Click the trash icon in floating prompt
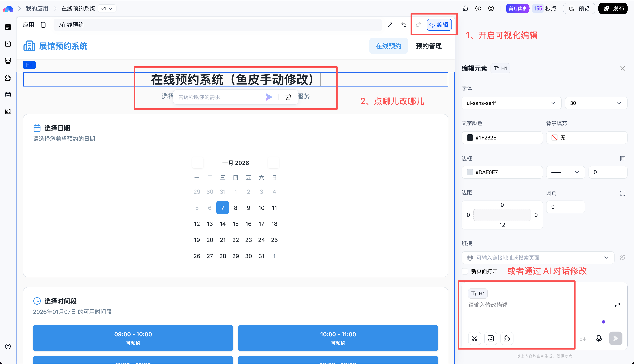Viewport: 634px width, 364px height. click(x=288, y=97)
